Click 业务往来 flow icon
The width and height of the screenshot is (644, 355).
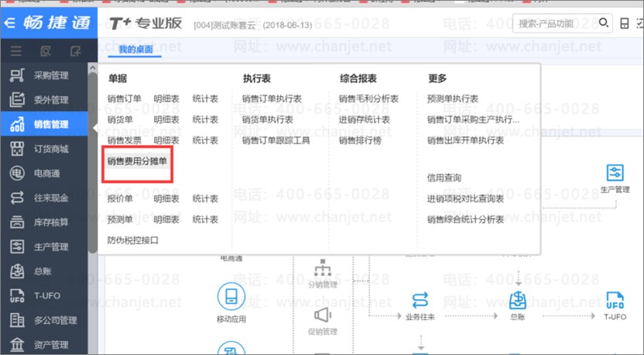420,301
